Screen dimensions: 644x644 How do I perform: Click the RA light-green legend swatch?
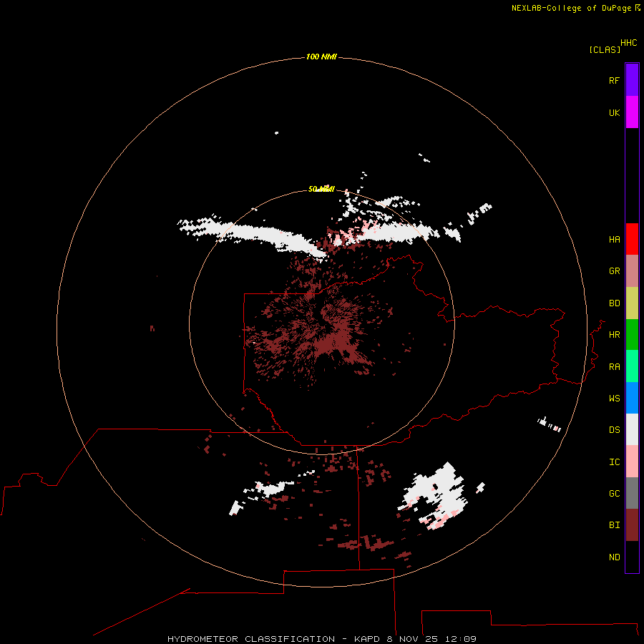(632, 366)
